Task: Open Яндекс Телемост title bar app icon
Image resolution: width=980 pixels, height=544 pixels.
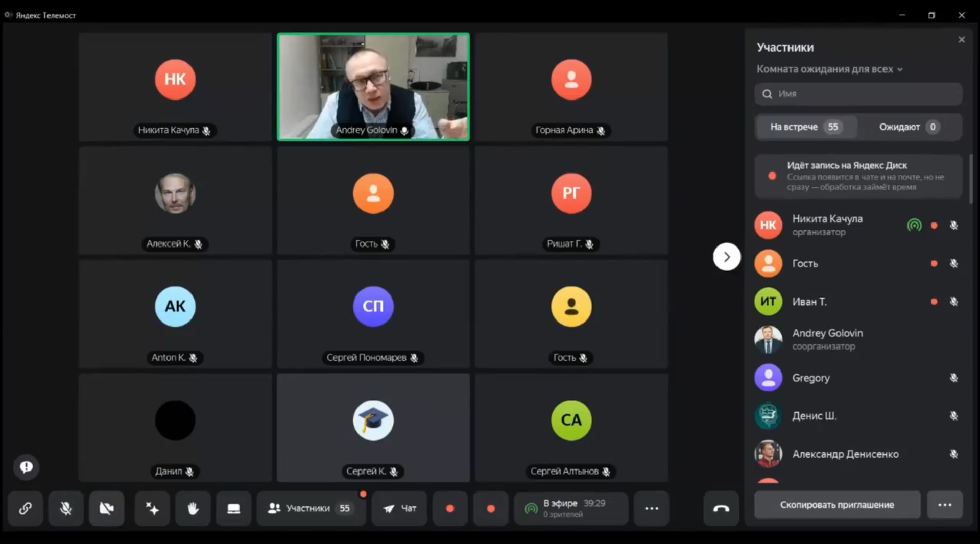Action: [8, 15]
